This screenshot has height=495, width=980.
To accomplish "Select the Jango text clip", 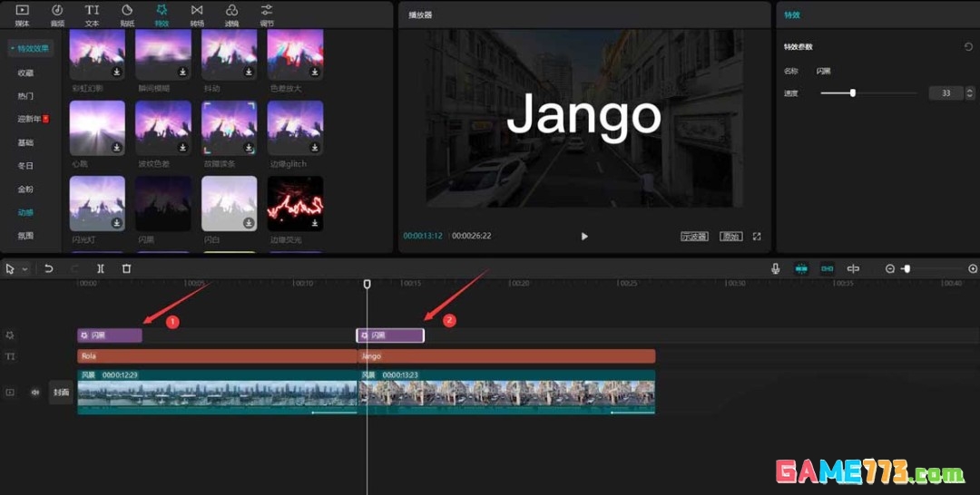I will 507,355.
